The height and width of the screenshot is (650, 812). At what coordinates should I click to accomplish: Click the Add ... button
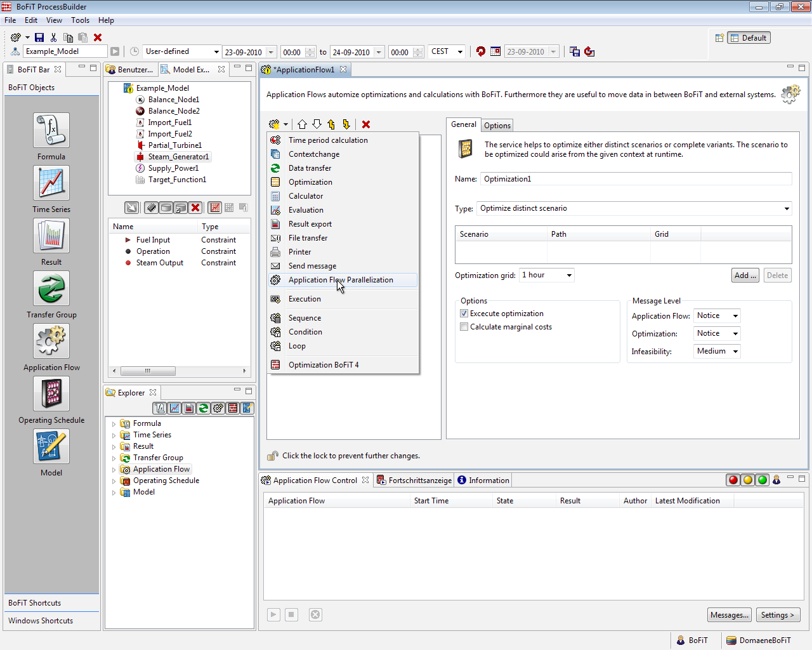pyautogui.click(x=745, y=275)
